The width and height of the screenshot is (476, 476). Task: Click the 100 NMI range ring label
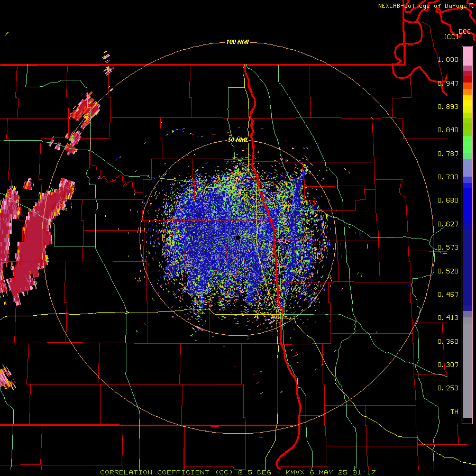pyautogui.click(x=237, y=42)
